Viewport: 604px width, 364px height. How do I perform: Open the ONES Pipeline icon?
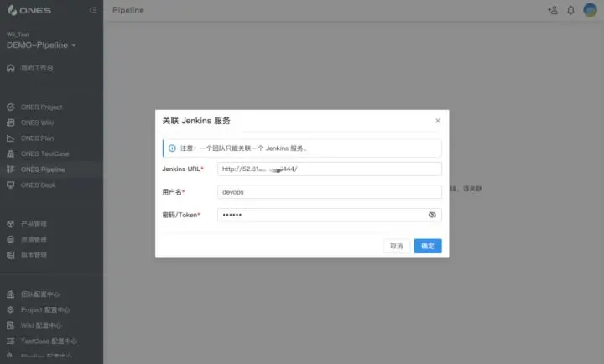[x=10, y=169]
